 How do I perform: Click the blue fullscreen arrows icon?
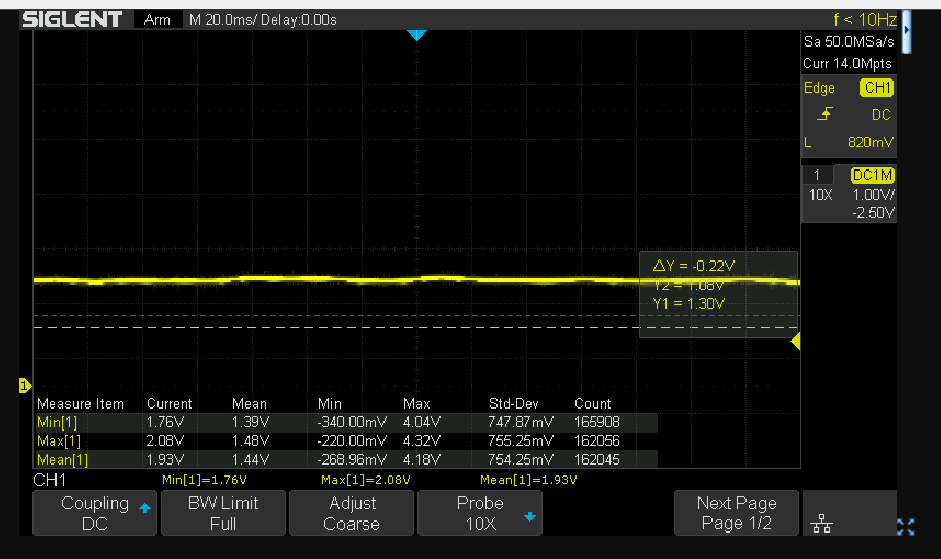(x=906, y=527)
